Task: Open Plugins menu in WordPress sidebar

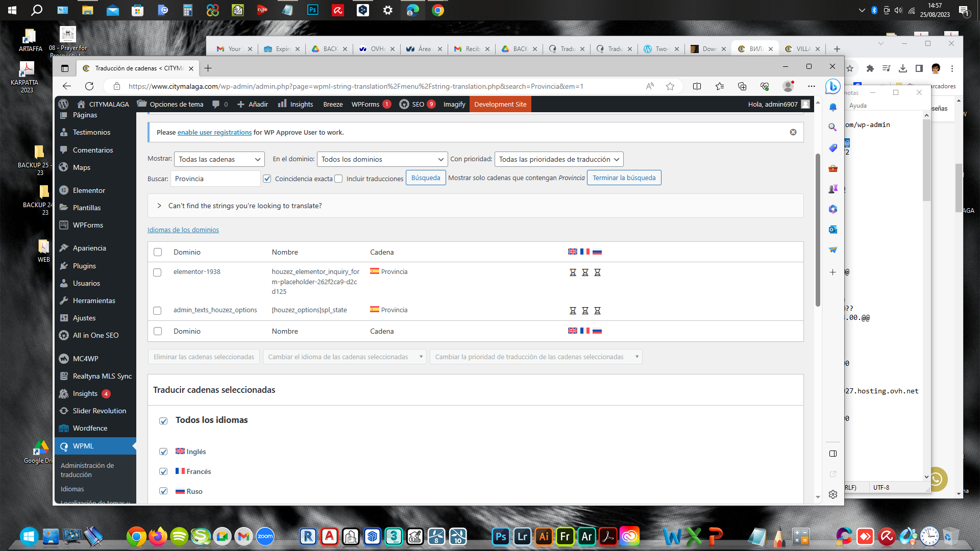Action: click(x=84, y=266)
